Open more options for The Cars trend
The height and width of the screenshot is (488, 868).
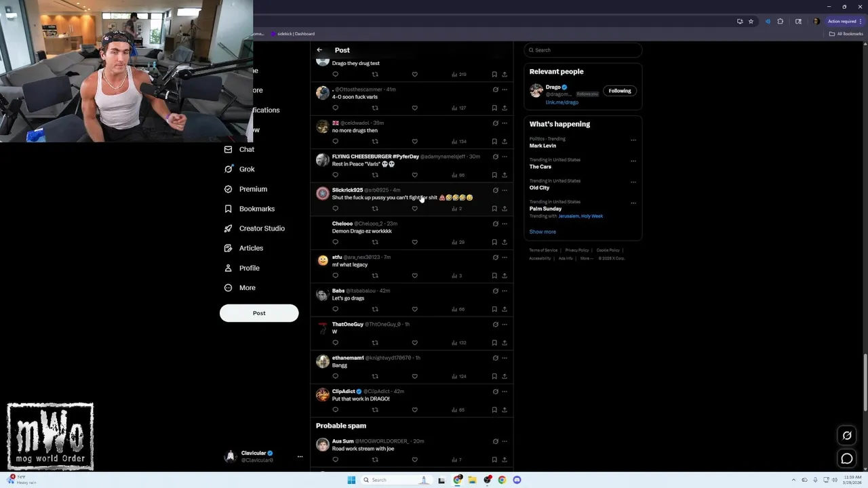[633, 161]
